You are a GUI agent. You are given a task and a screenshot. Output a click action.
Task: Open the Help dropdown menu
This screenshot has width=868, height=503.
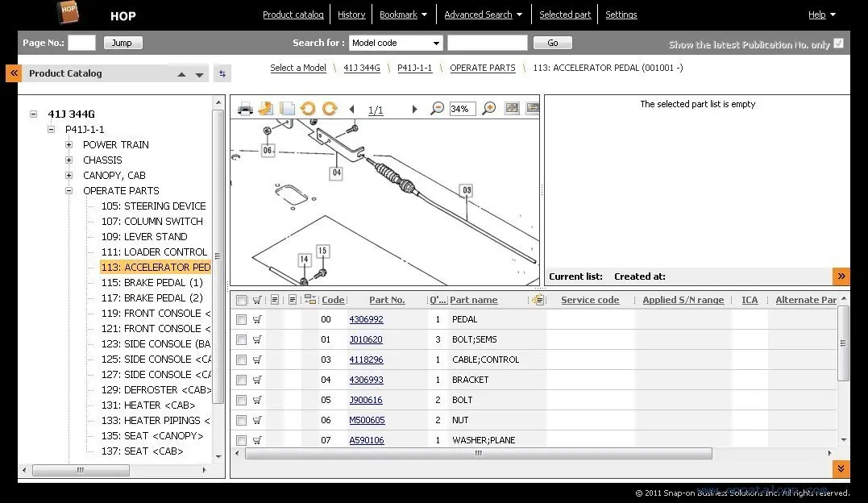click(x=822, y=15)
